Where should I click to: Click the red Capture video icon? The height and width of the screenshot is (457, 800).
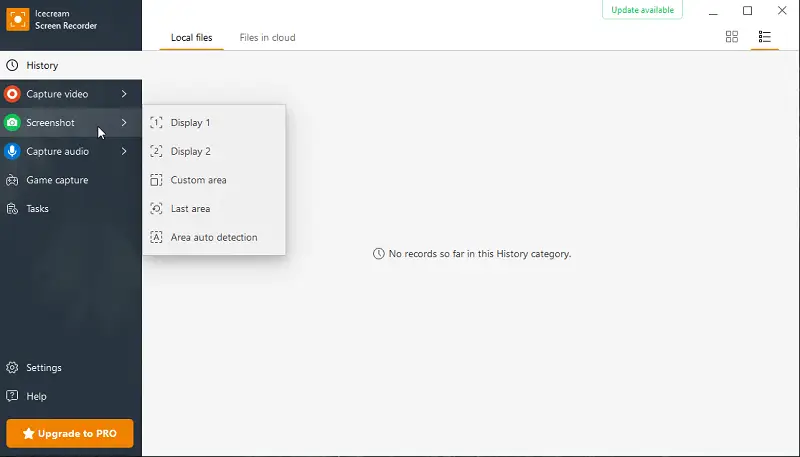(12, 94)
